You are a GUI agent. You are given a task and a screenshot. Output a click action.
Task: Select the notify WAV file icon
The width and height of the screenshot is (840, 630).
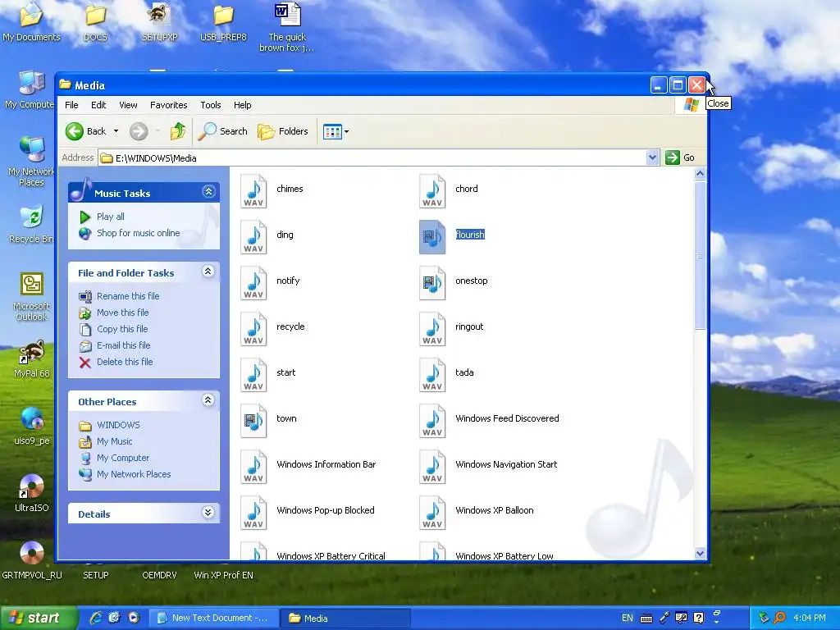pos(253,283)
